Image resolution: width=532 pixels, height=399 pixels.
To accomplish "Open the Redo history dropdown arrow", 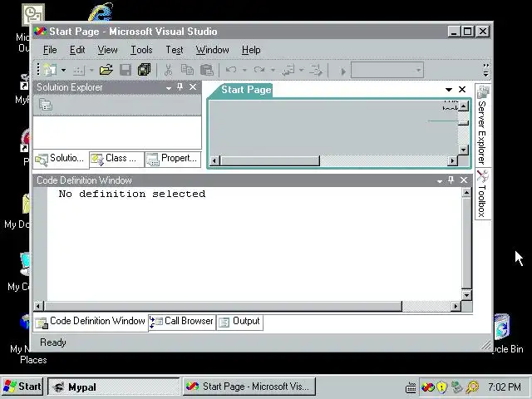I will [273, 70].
